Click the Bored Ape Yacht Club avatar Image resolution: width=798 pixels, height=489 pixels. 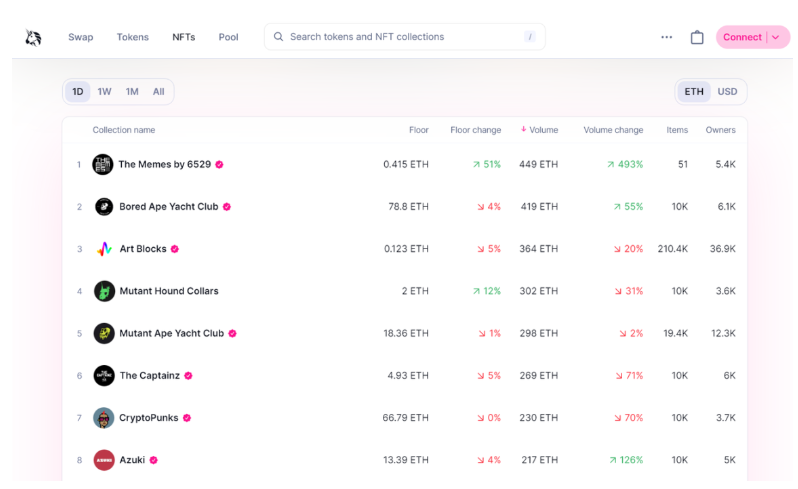click(104, 207)
